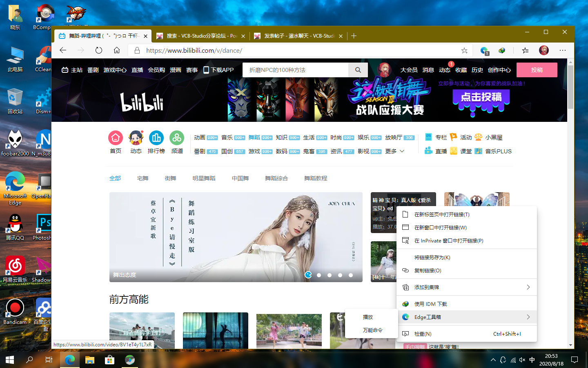Image resolution: width=588 pixels, height=368 pixels.
Task: Open the first 前方高能 video thumbnail
Action: pos(142,330)
